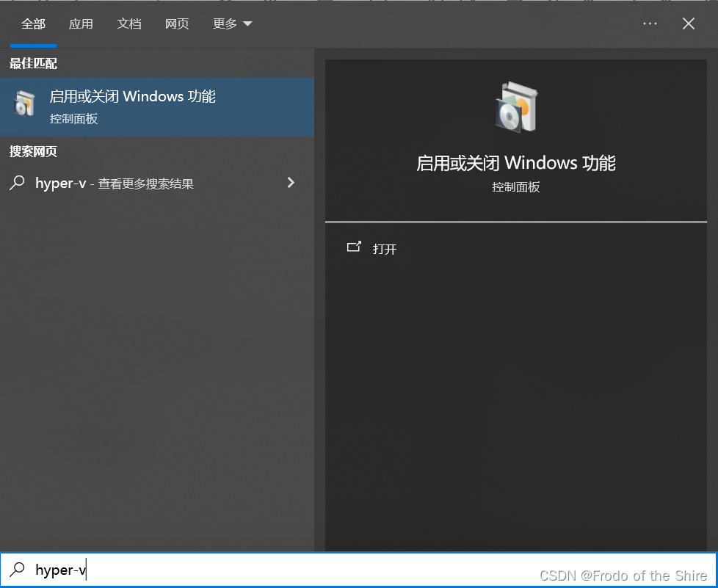Viewport: 718px width, 588px height.
Task: Switch to the 文档 tab
Action: (129, 23)
